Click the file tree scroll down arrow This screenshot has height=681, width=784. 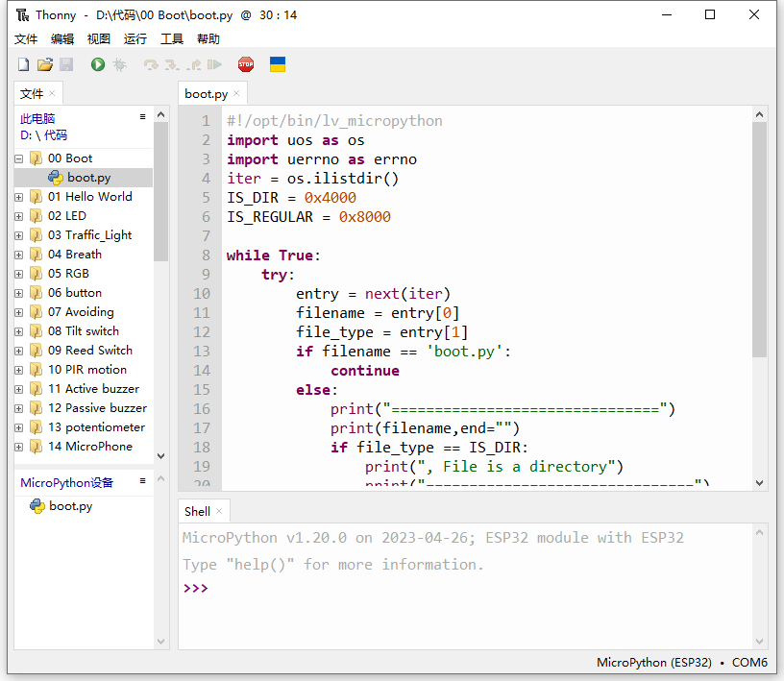tap(161, 456)
